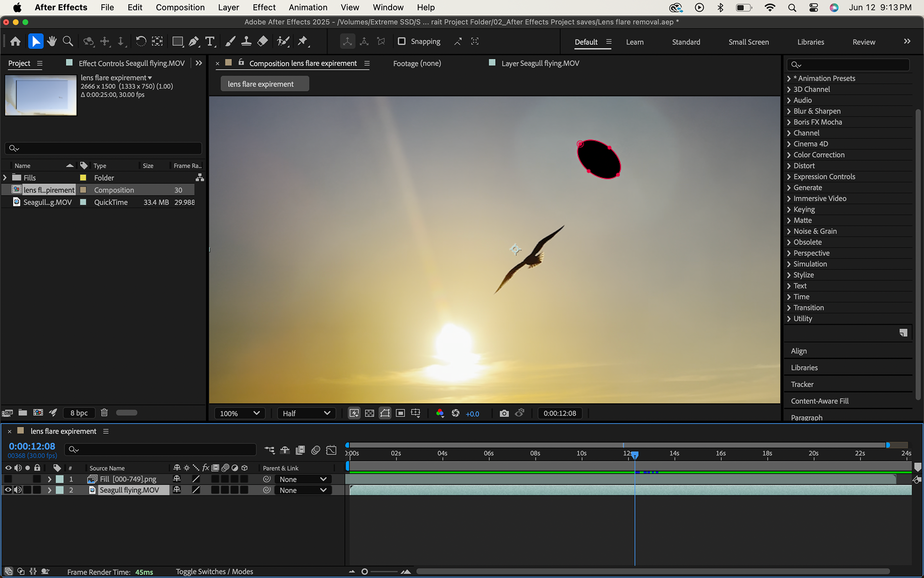Click Toggle Switches / Modes button

coord(214,572)
